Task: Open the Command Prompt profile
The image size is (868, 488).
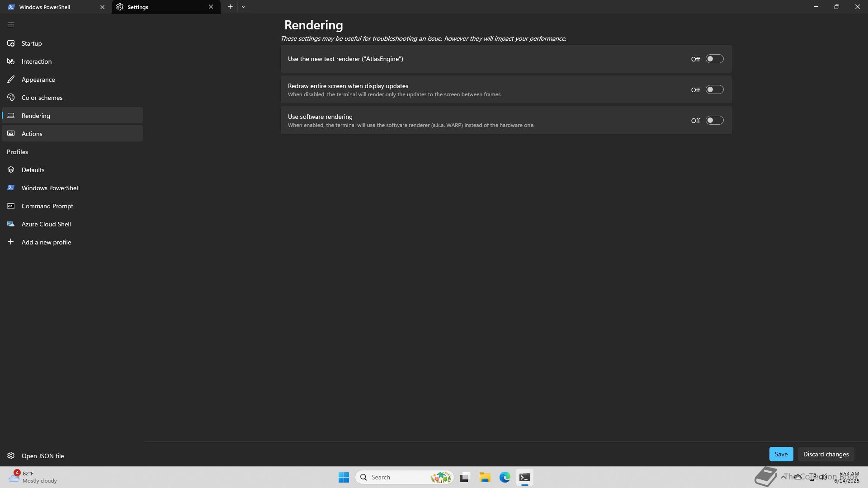Action: click(x=47, y=206)
